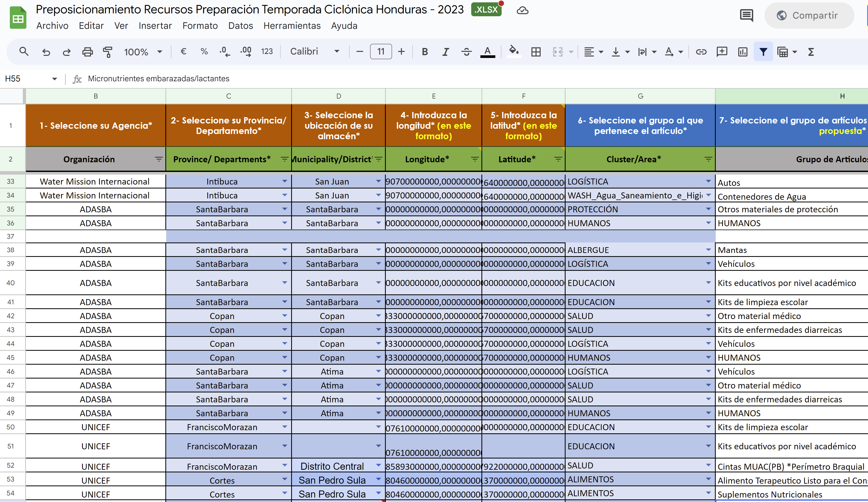Format selection as percent
Viewport: 868px width, 502px height.
click(x=204, y=52)
